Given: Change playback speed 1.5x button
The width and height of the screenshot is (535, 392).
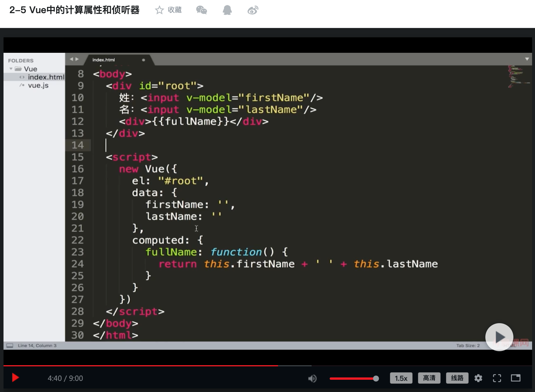Looking at the screenshot, I should point(401,378).
